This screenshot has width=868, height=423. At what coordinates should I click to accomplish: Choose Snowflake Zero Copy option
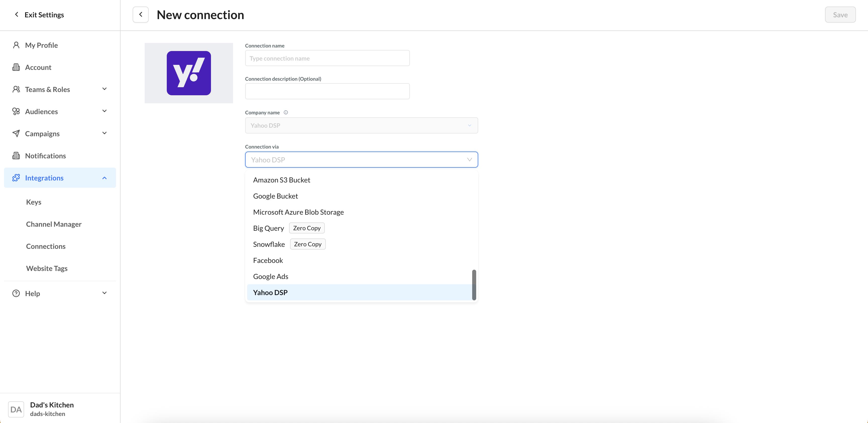269,244
